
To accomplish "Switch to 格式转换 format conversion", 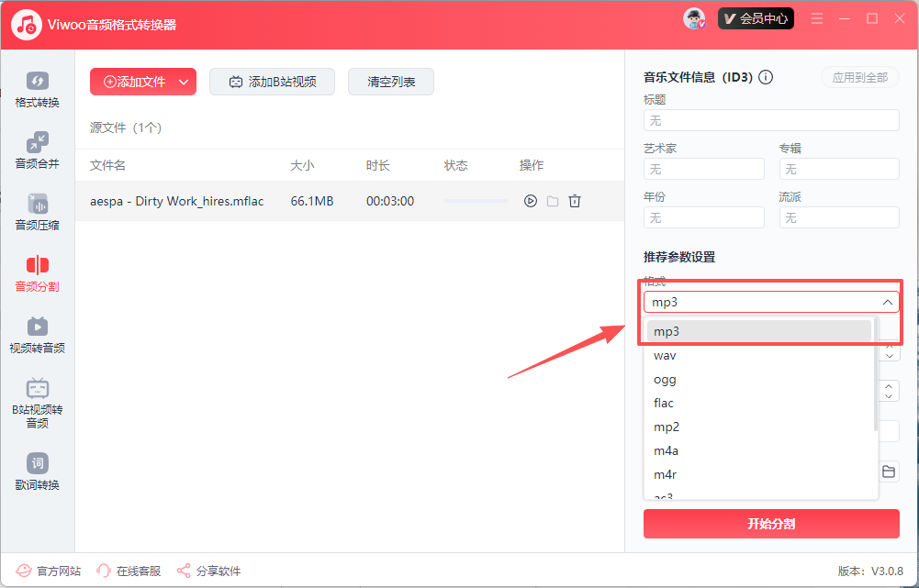I will tap(38, 90).
